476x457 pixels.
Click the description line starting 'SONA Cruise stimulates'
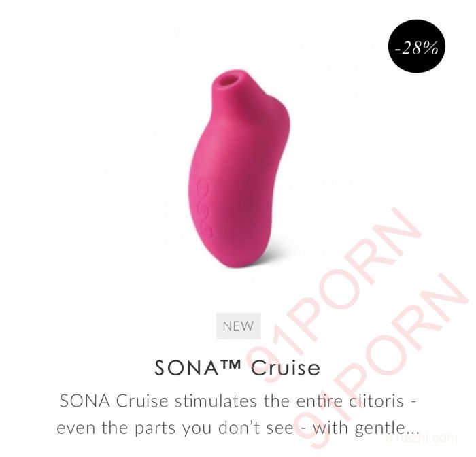coord(238,401)
